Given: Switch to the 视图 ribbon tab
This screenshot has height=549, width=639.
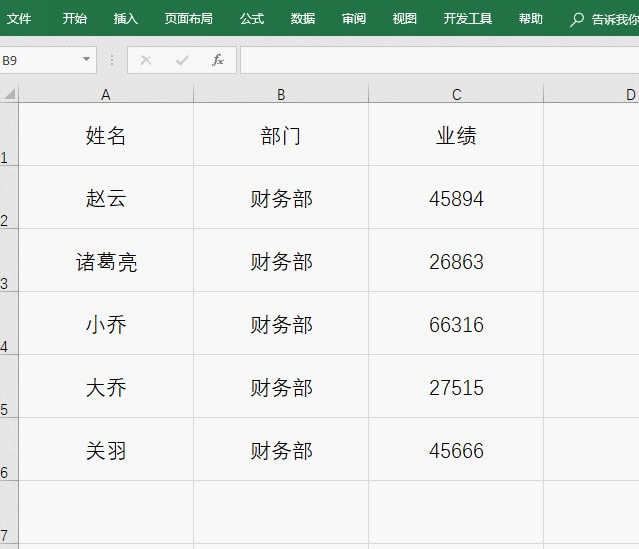Looking at the screenshot, I should 405,19.
